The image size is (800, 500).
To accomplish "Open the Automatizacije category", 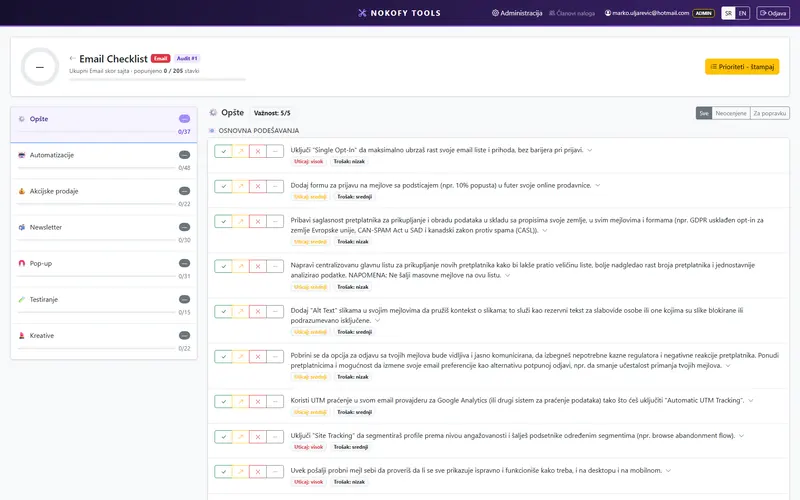I will pos(104,161).
